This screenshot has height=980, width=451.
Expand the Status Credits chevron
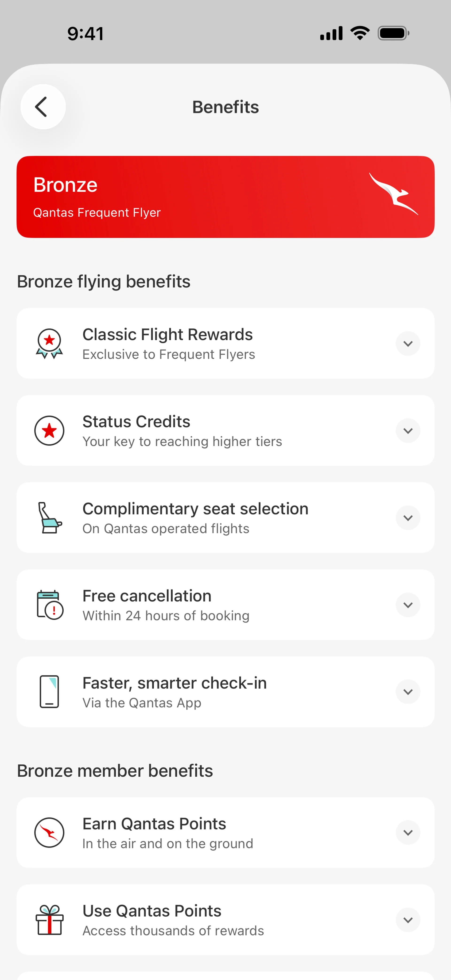[x=408, y=431]
